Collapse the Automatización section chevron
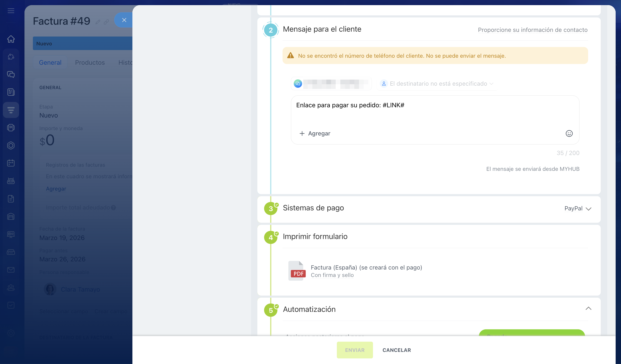This screenshot has height=364, width=621. tap(588, 308)
